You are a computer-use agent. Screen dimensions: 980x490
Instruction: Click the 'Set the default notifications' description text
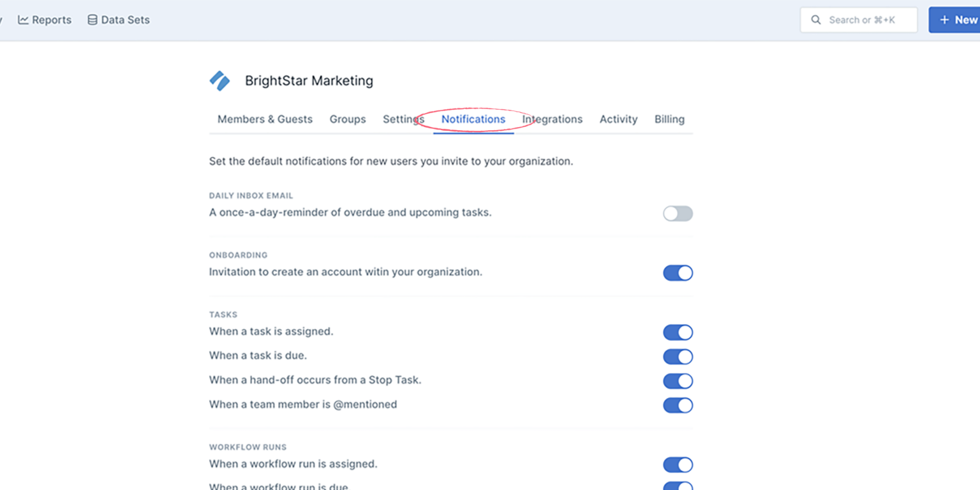coord(391,161)
